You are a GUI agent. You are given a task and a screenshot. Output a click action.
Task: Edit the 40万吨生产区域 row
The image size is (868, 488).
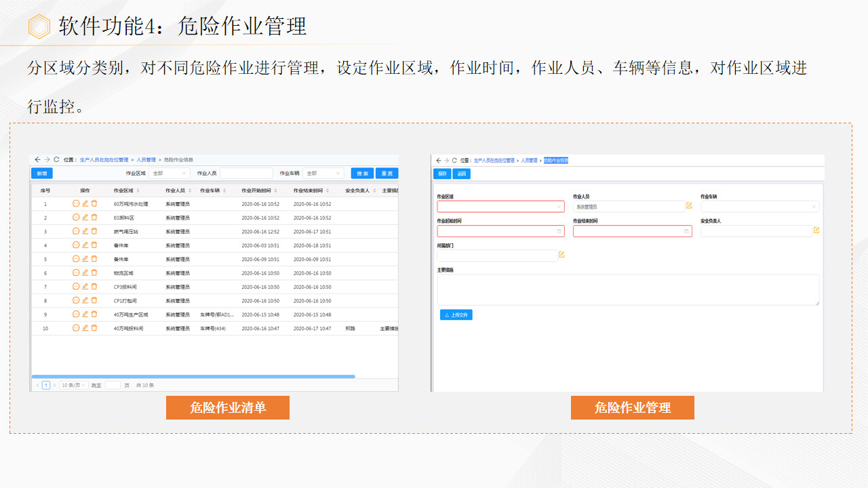click(85, 314)
